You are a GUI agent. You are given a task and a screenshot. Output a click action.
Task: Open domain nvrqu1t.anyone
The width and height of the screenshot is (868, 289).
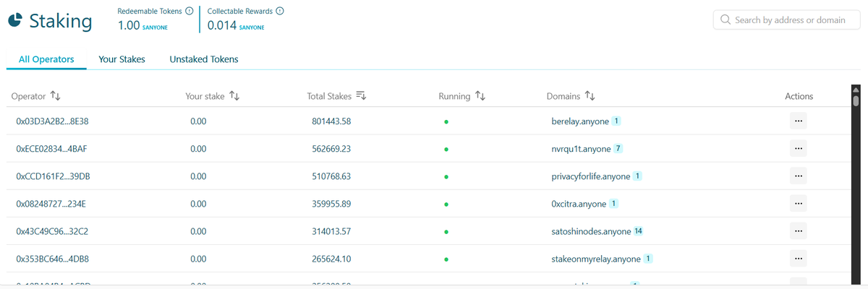tap(582, 149)
